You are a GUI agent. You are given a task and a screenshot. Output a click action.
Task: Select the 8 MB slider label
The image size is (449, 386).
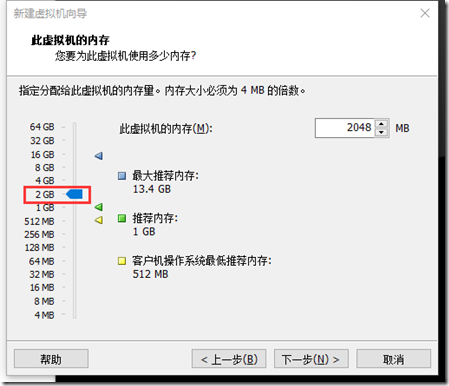tap(44, 301)
